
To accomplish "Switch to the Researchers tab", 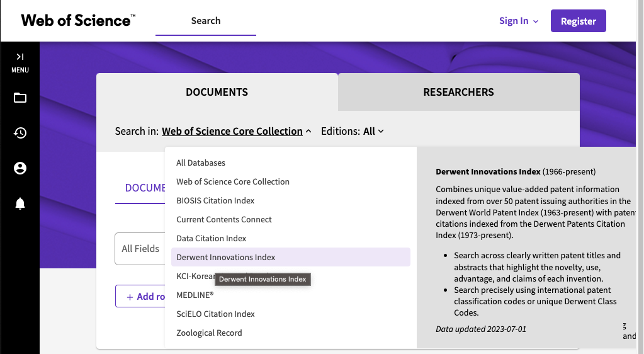I will pos(458,92).
